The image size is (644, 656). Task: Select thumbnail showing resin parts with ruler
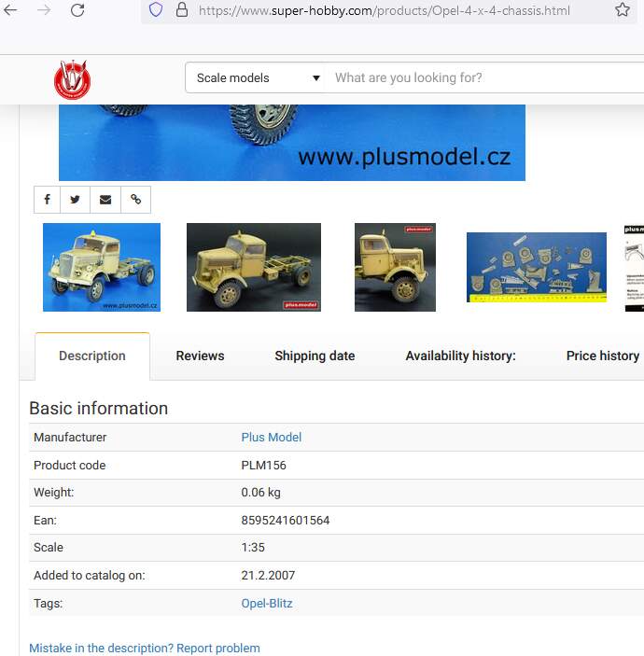(537, 267)
